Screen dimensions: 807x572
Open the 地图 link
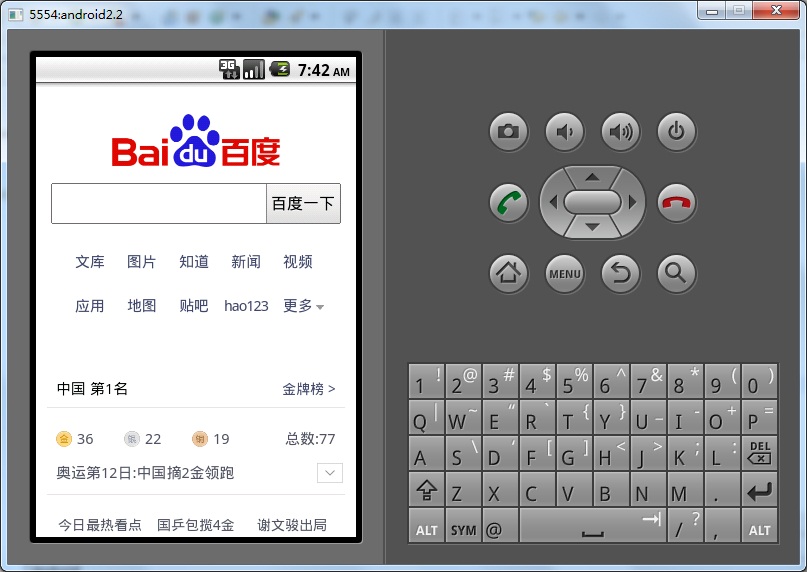tap(142, 306)
